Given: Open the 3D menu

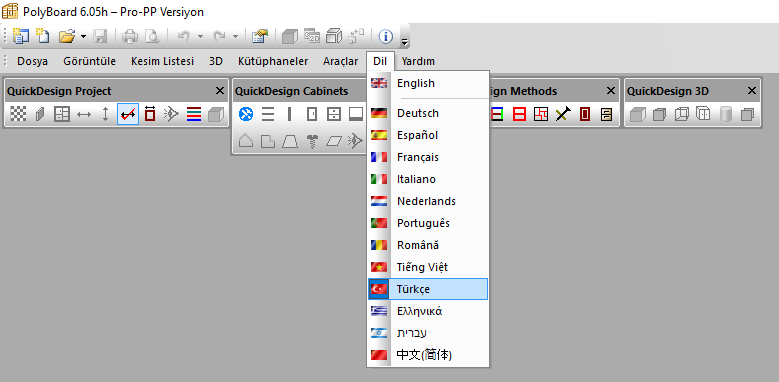Looking at the screenshot, I should (216, 61).
